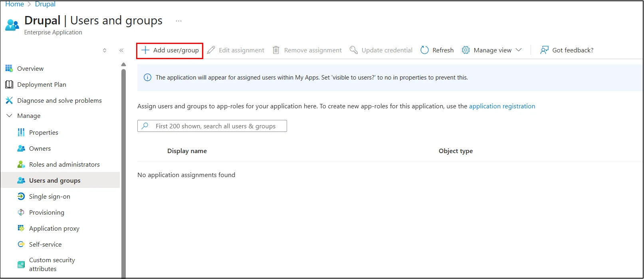Image resolution: width=644 pixels, height=279 pixels.
Task: Sort by Display name column header
Action: tap(187, 151)
